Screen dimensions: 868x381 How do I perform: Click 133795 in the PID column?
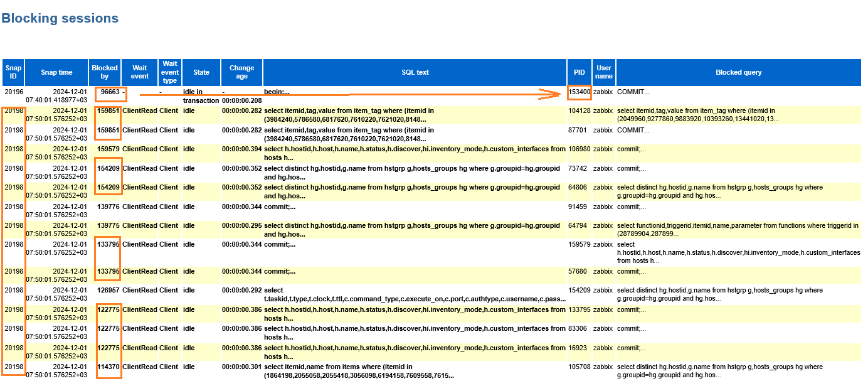point(580,310)
